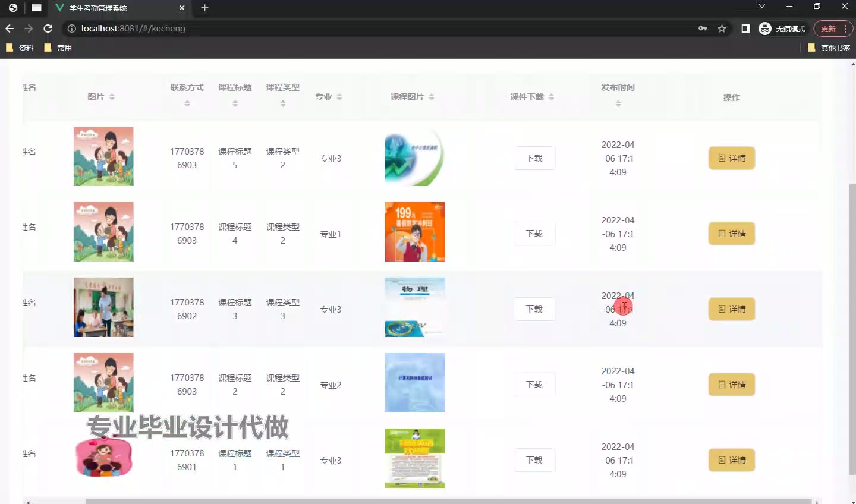Download courseware for 课程标题 5 row
Image resolution: width=856 pixels, height=504 pixels.
(x=534, y=158)
